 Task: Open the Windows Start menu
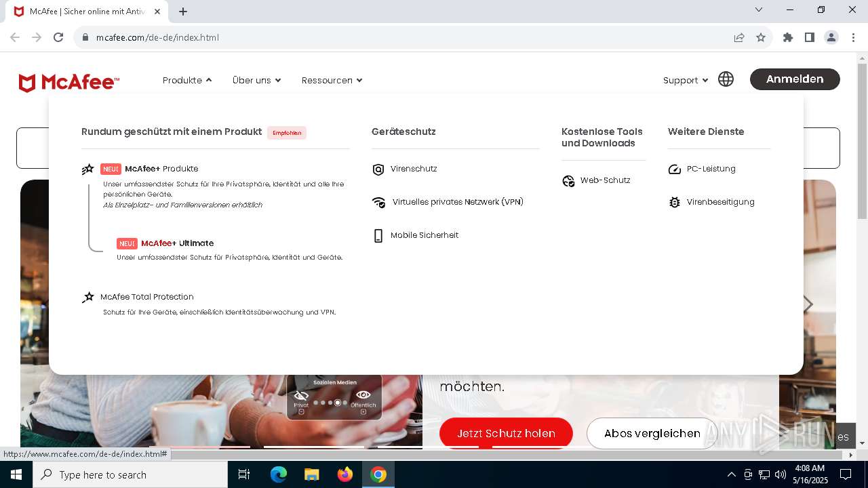pos(16,474)
